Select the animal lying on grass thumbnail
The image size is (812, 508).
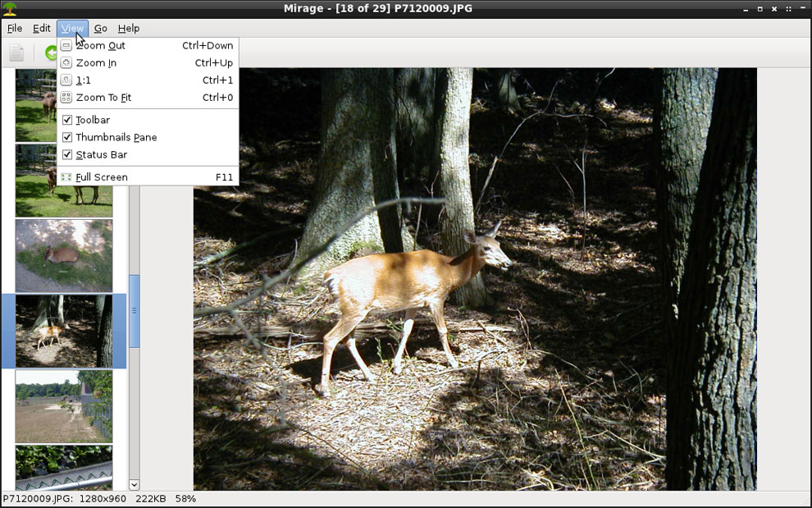pos(64,255)
